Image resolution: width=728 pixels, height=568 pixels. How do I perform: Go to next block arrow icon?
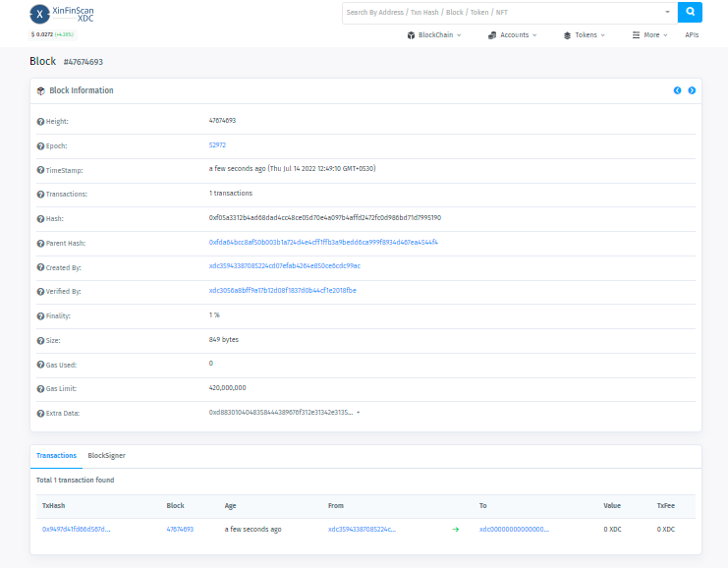692,90
